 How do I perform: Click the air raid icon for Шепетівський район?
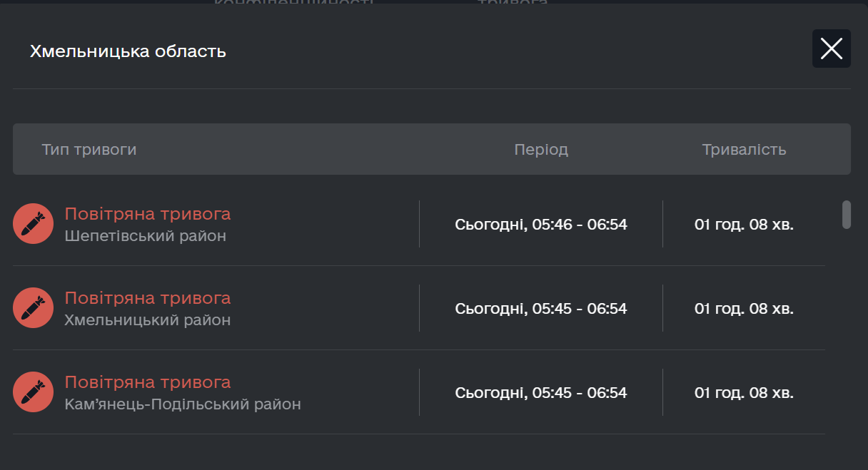click(33, 224)
